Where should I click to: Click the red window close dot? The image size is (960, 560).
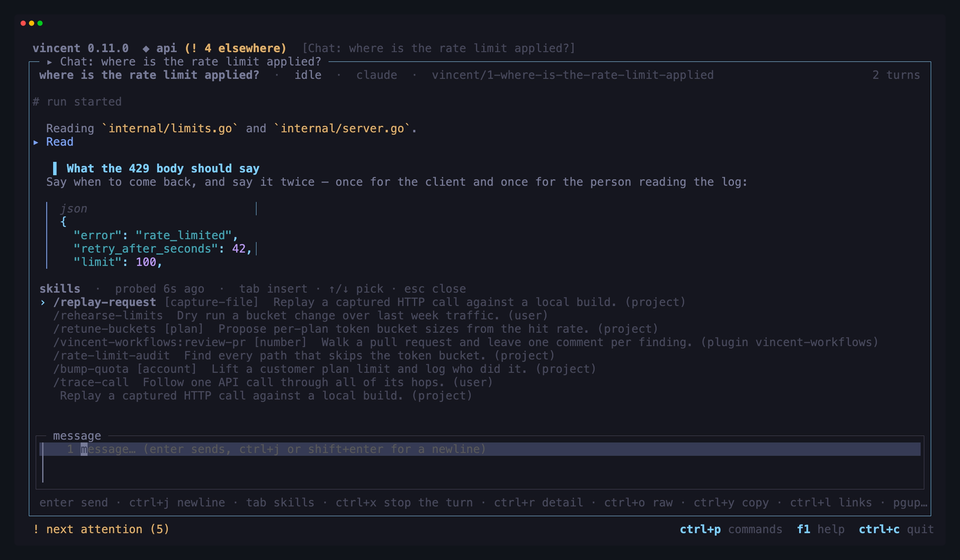(x=23, y=23)
